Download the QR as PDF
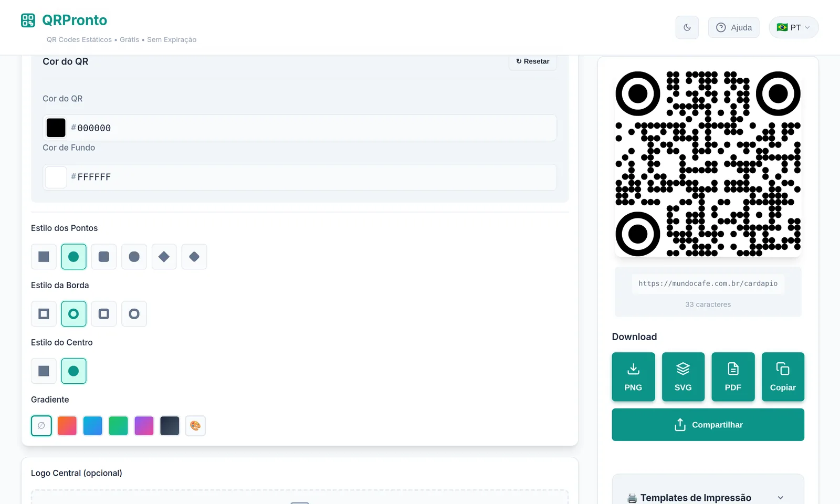The width and height of the screenshot is (840, 504). (733, 377)
